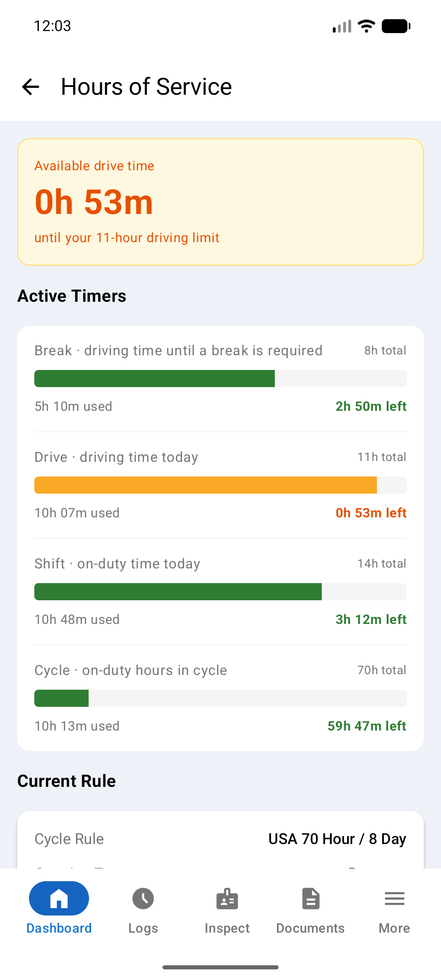Tap the Break timer progress bar

pos(220,379)
